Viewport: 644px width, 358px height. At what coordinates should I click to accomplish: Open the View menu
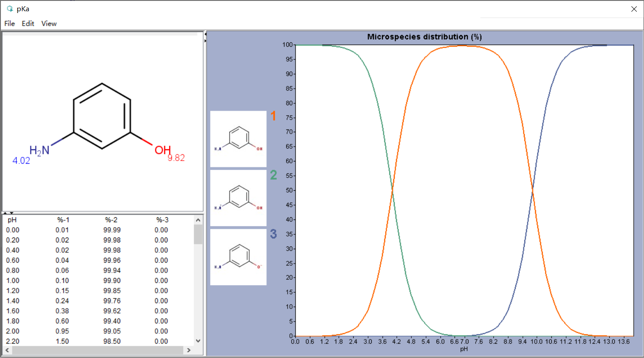(x=49, y=23)
